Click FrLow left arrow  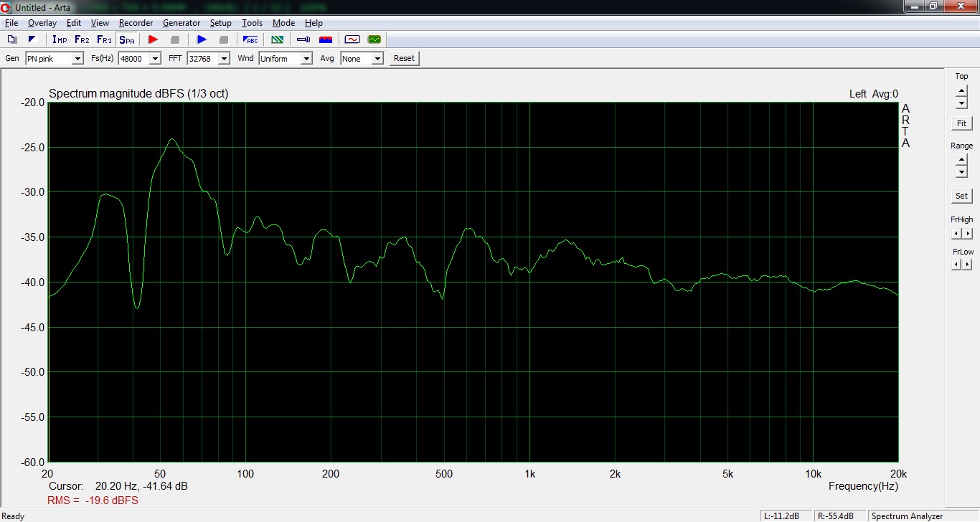[956, 265]
